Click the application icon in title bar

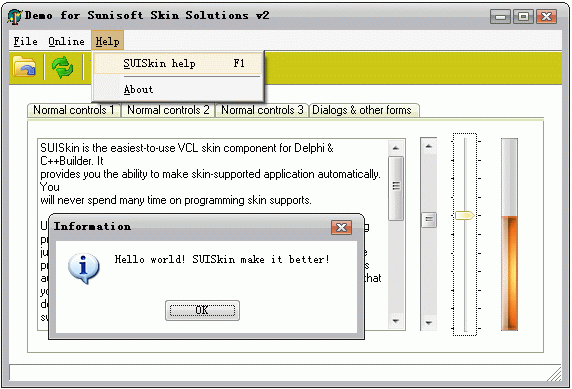click(15, 17)
